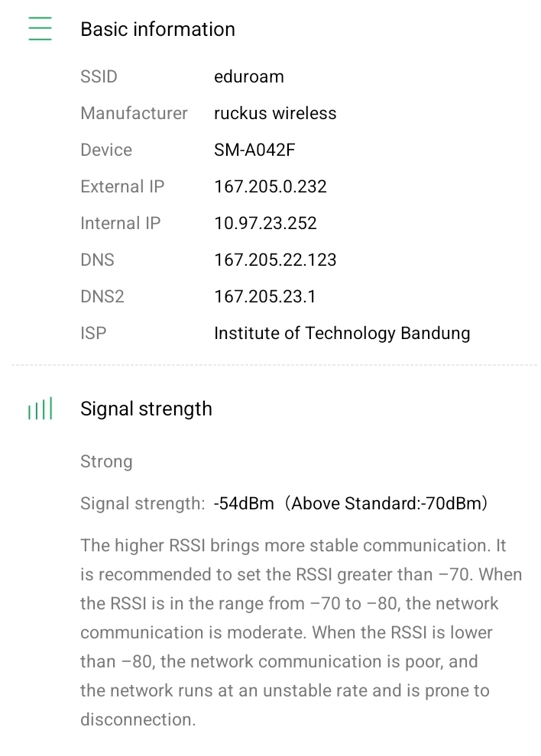Viewport: 541px width, 756px height.
Task: Click the SSID label
Action: pos(99,76)
